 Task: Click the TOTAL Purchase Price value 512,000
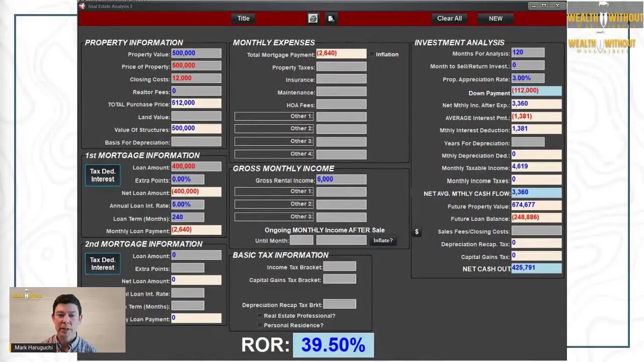(196, 103)
